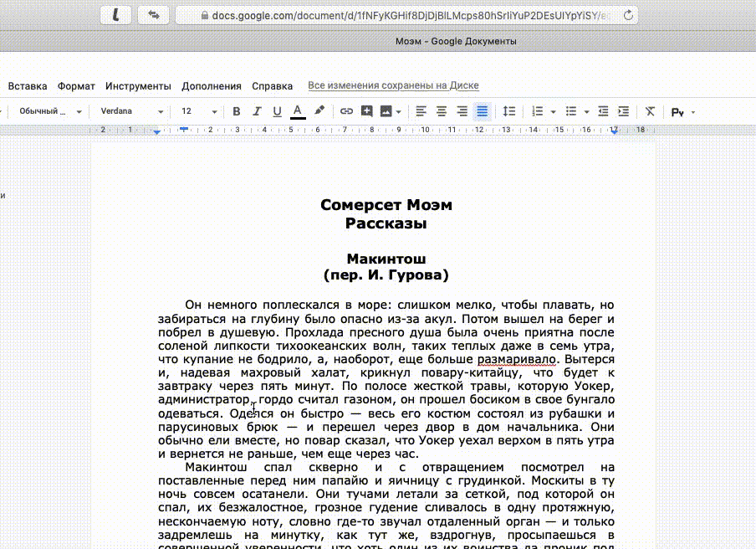Insert a hyperlink via toolbar link icon
The height and width of the screenshot is (549, 756).
tap(346, 111)
